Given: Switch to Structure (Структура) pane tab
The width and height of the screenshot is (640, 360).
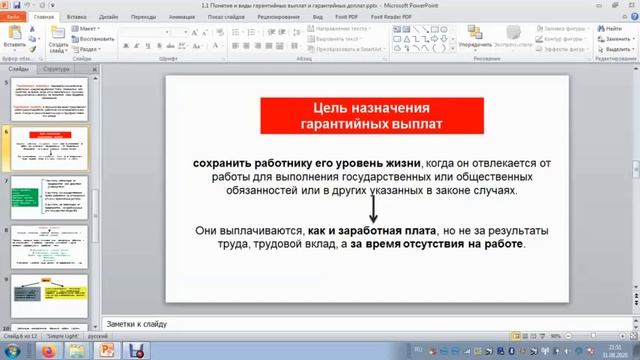Looking at the screenshot, I should (56, 69).
